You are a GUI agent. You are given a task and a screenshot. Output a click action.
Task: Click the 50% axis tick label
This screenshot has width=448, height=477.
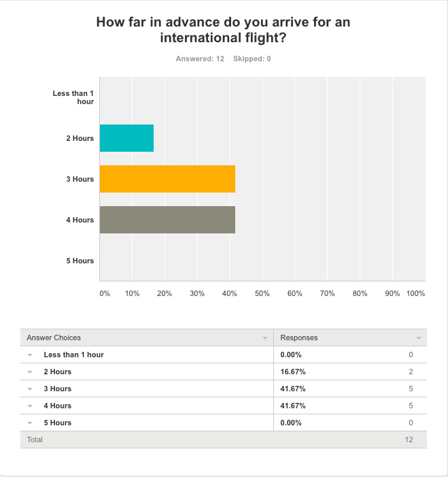[262, 293]
